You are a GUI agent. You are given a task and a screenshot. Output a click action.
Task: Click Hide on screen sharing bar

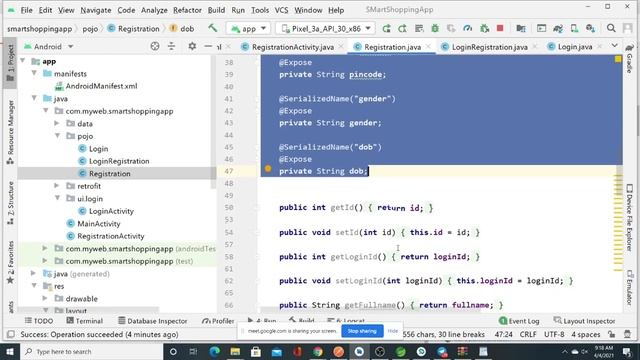point(393,331)
